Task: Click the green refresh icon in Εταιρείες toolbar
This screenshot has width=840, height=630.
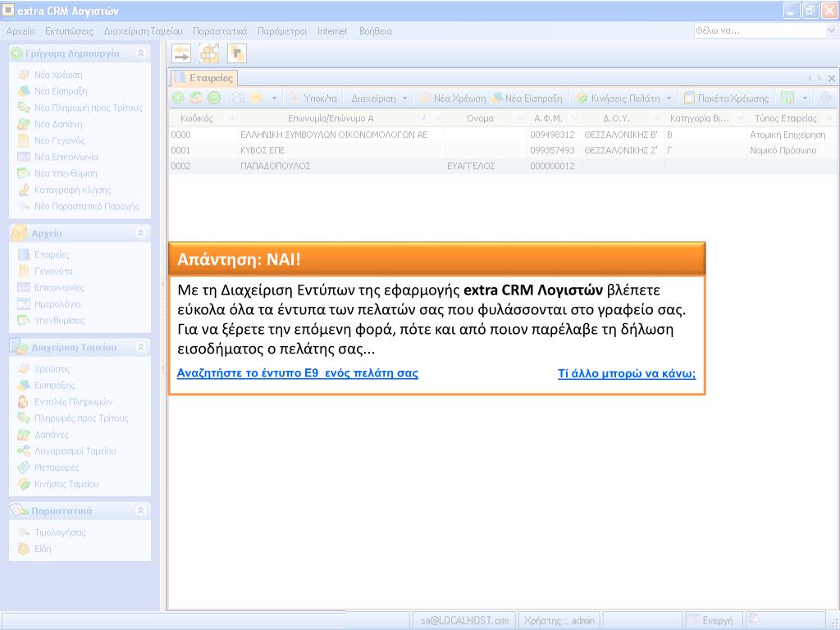Action: pos(196,98)
